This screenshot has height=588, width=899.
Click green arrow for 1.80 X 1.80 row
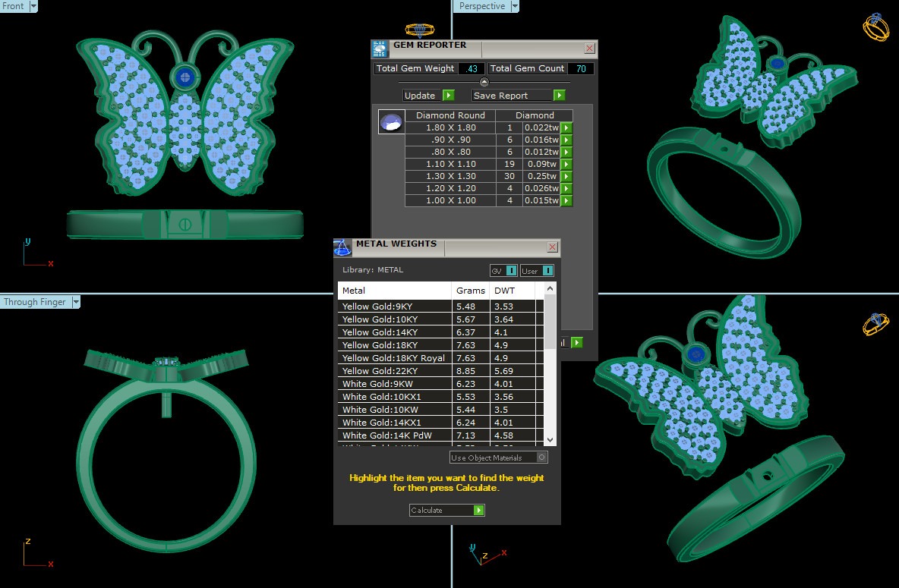(566, 128)
